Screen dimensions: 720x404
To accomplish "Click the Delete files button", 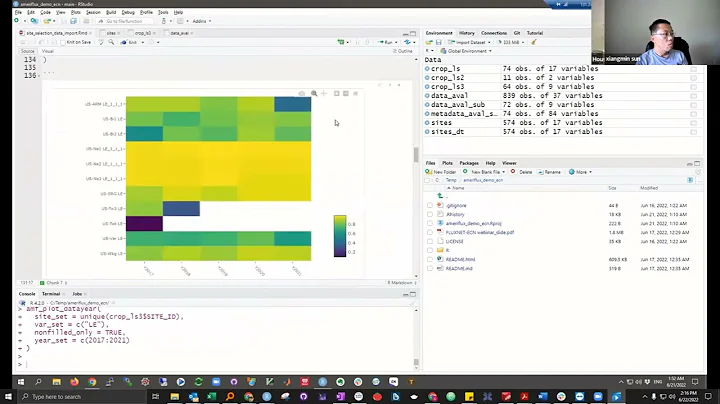I will pyautogui.click(x=521, y=172).
